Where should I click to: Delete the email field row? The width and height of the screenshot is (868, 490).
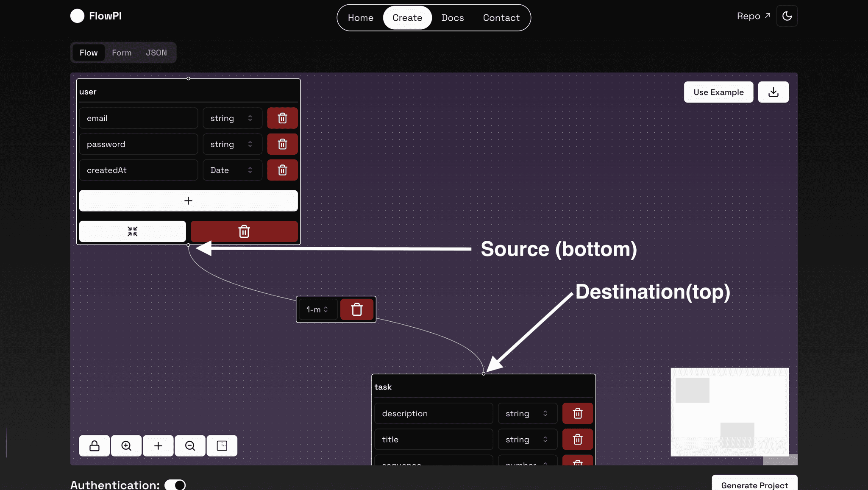[x=282, y=118]
